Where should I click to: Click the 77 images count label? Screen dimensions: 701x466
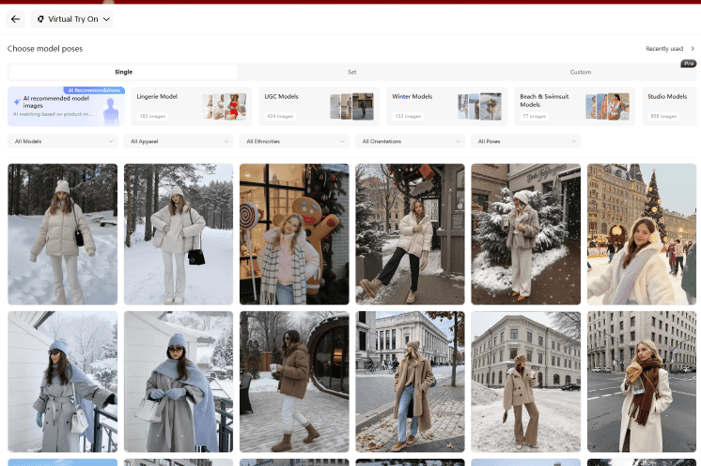click(534, 116)
